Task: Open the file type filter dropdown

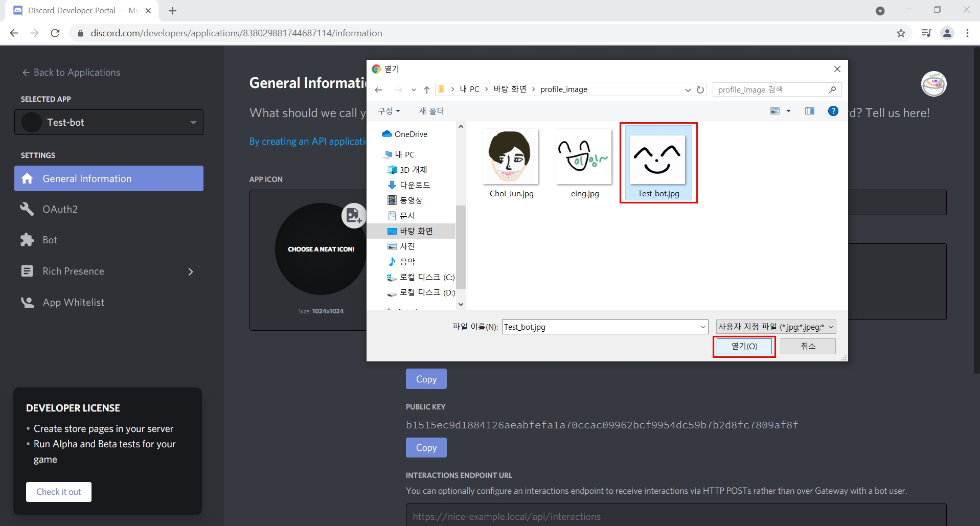Action: tap(776, 327)
